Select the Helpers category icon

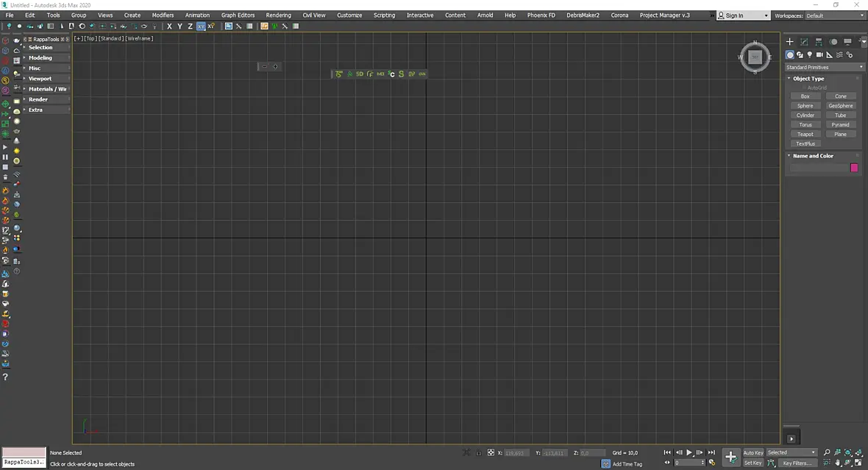829,55
